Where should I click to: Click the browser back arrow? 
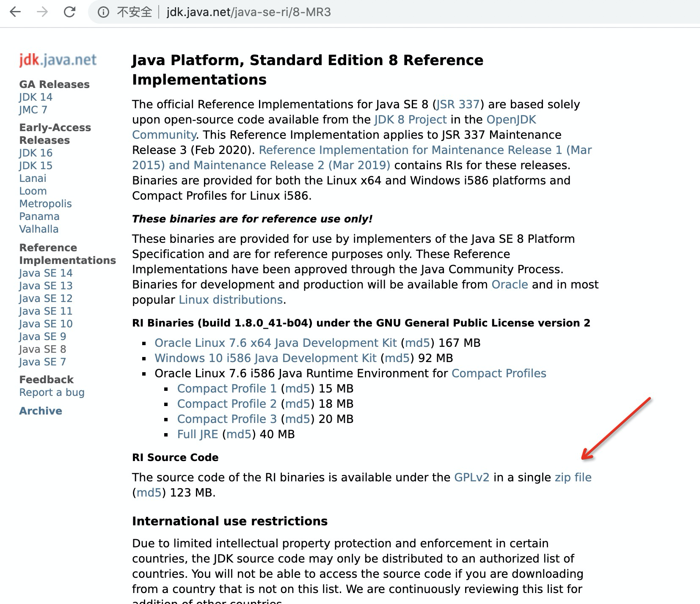[15, 12]
